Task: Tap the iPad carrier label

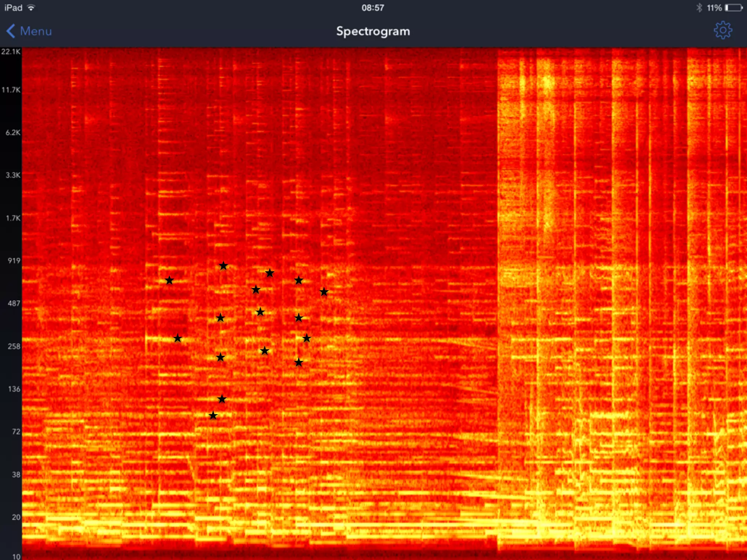Action: pyautogui.click(x=13, y=8)
